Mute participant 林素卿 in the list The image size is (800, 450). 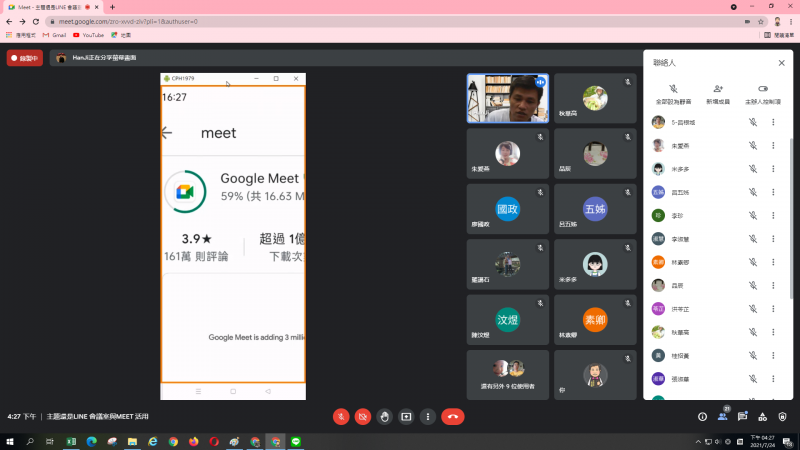pyautogui.click(x=753, y=262)
